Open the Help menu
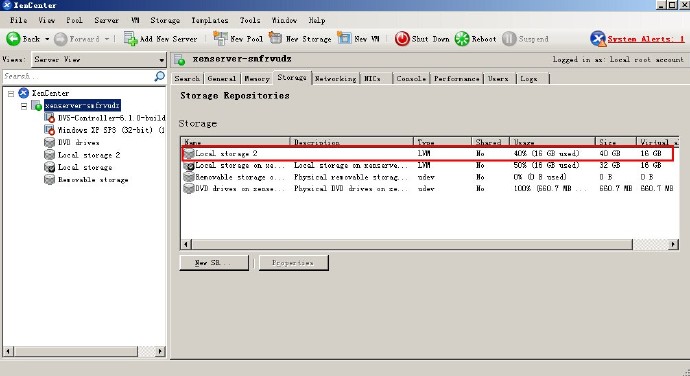The width and height of the screenshot is (690, 376). coord(317,20)
